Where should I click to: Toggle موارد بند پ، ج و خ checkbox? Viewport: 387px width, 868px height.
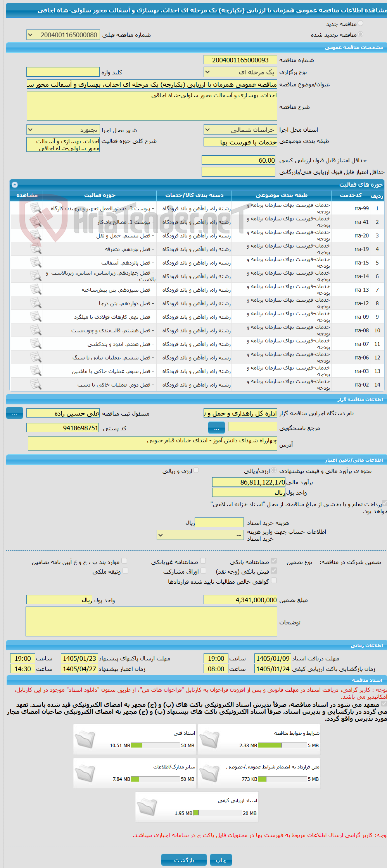click(x=124, y=561)
